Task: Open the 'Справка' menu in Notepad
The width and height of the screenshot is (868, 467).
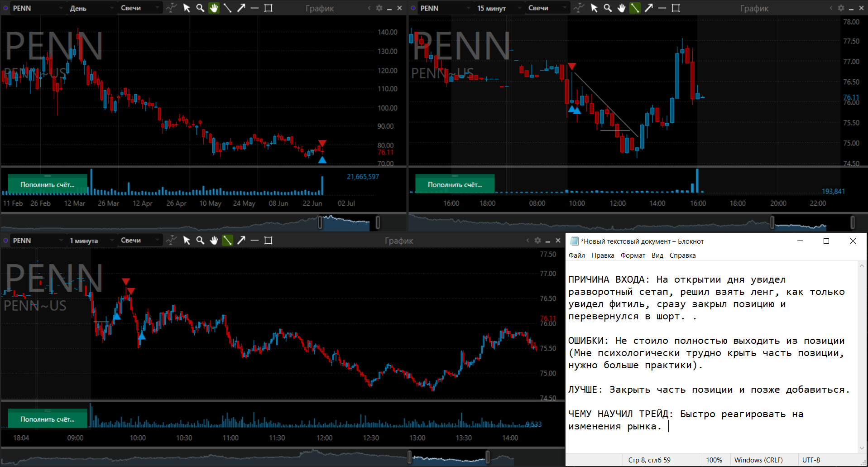Action: point(683,255)
